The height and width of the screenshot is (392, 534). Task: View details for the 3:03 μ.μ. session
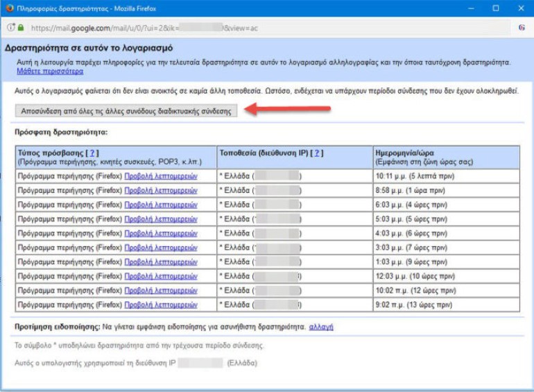pos(161,248)
